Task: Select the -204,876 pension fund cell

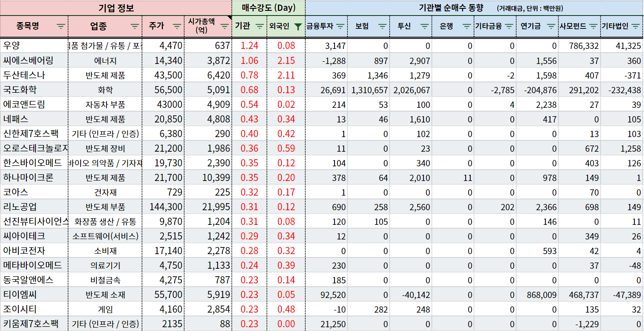Action: (537, 89)
